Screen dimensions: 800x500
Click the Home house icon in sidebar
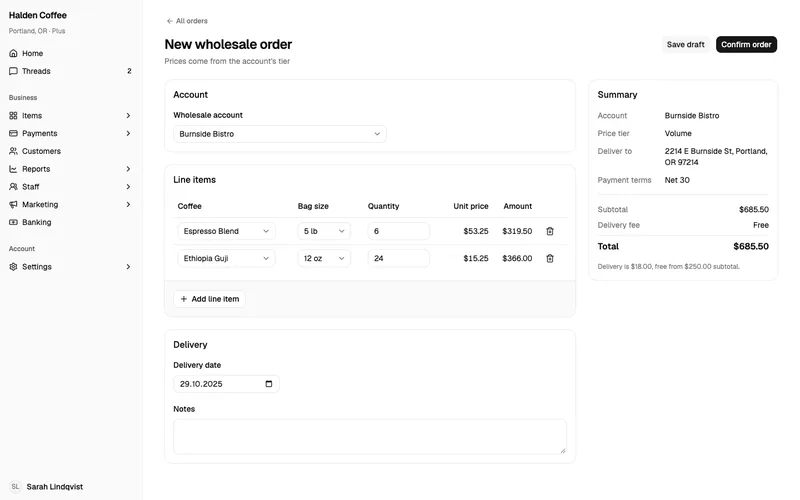coord(13,53)
